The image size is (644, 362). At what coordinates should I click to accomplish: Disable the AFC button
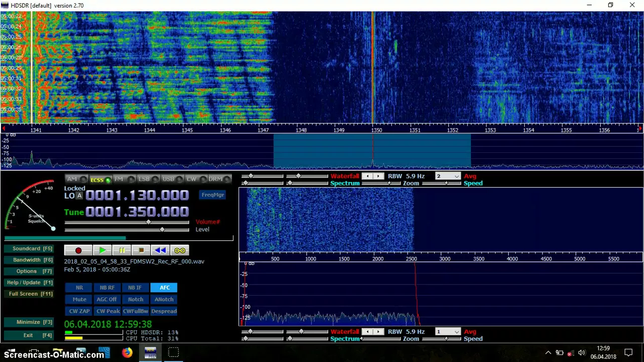point(164,288)
